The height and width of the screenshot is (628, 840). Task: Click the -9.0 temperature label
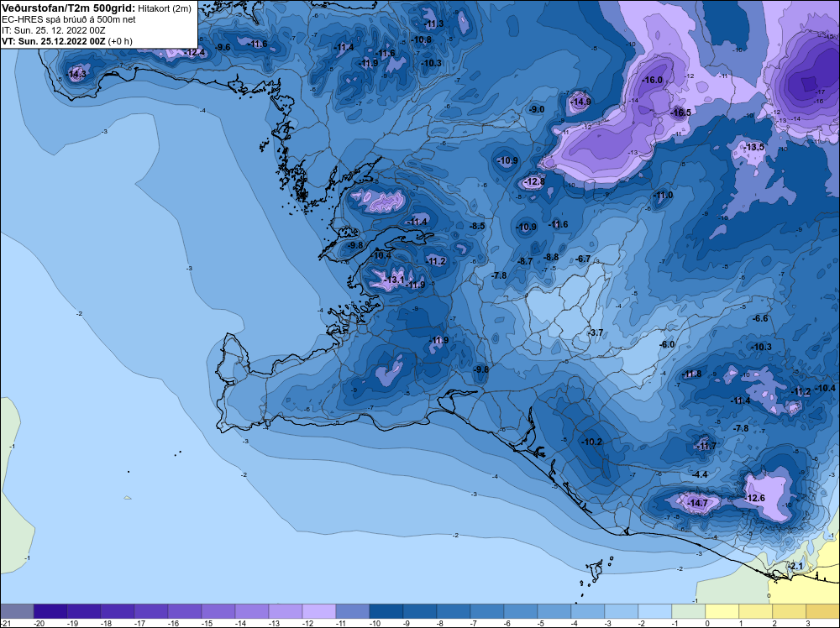(537, 110)
